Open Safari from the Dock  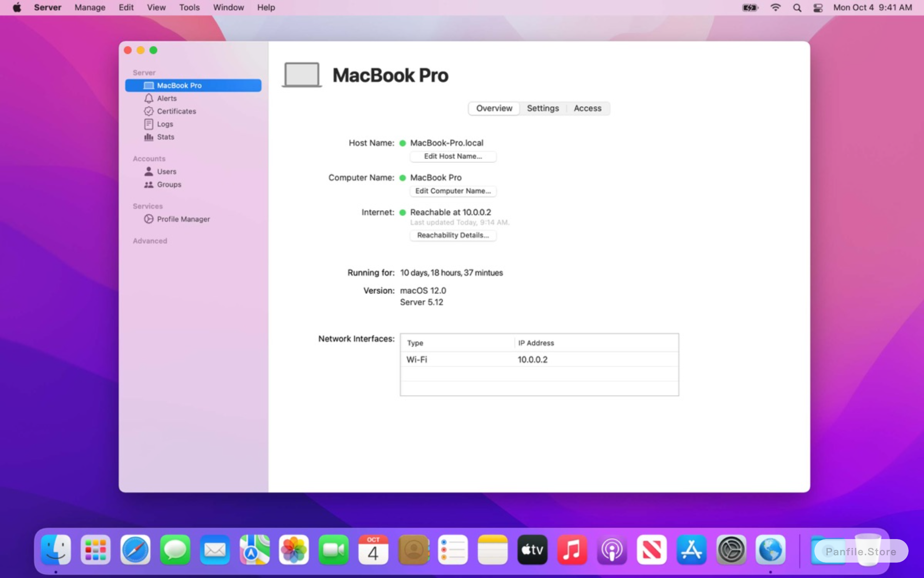coord(135,550)
